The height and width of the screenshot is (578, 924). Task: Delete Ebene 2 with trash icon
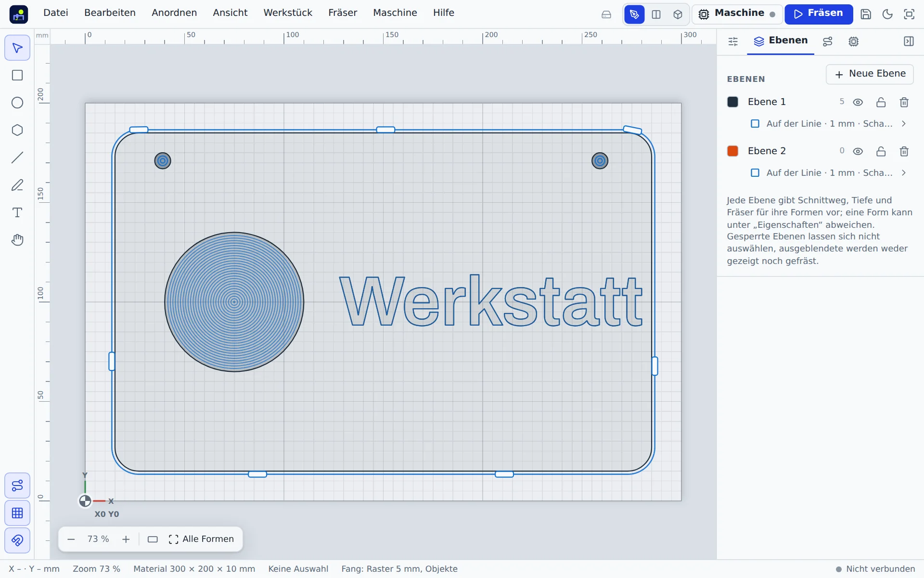point(904,151)
